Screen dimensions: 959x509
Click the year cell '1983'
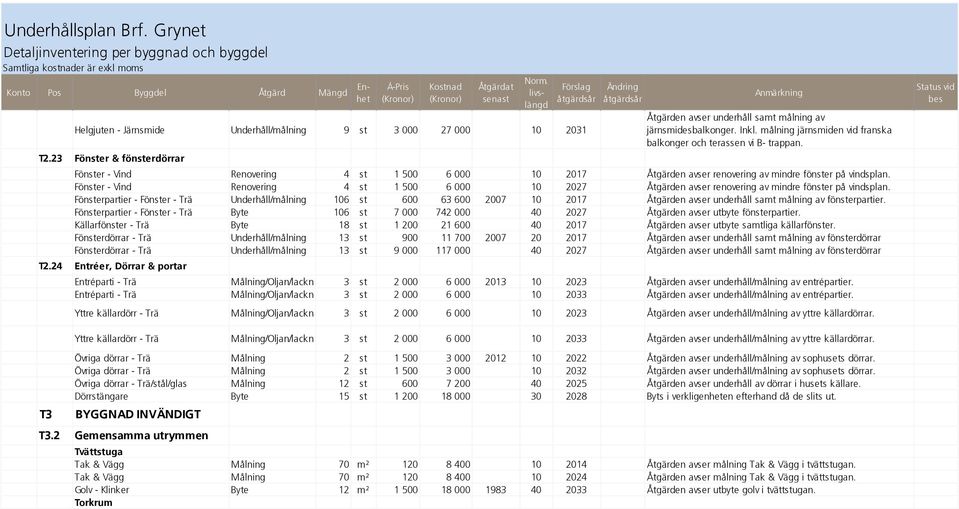495,490
